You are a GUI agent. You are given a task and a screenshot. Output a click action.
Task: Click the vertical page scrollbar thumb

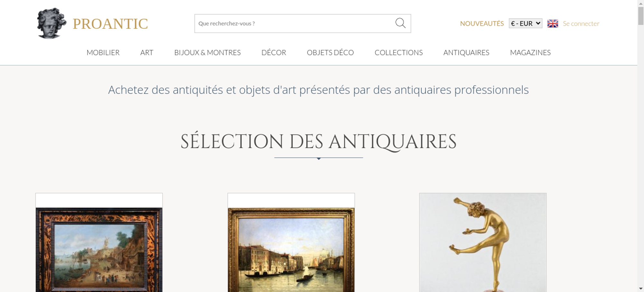coord(641,15)
